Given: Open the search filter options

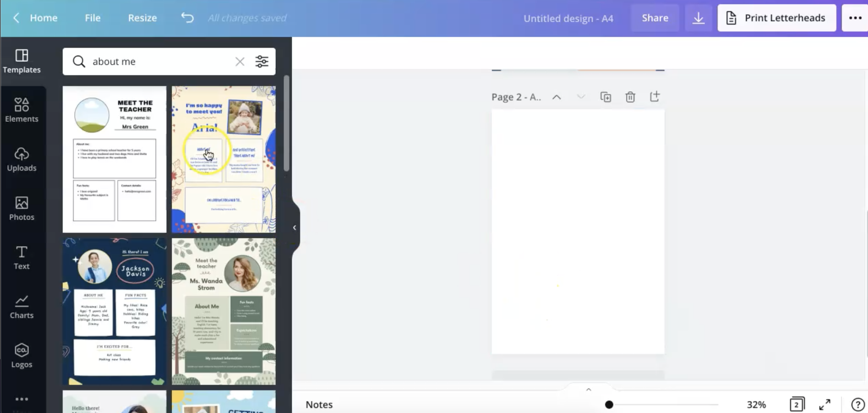Looking at the screenshot, I should pyautogui.click(x=262, y=61).
